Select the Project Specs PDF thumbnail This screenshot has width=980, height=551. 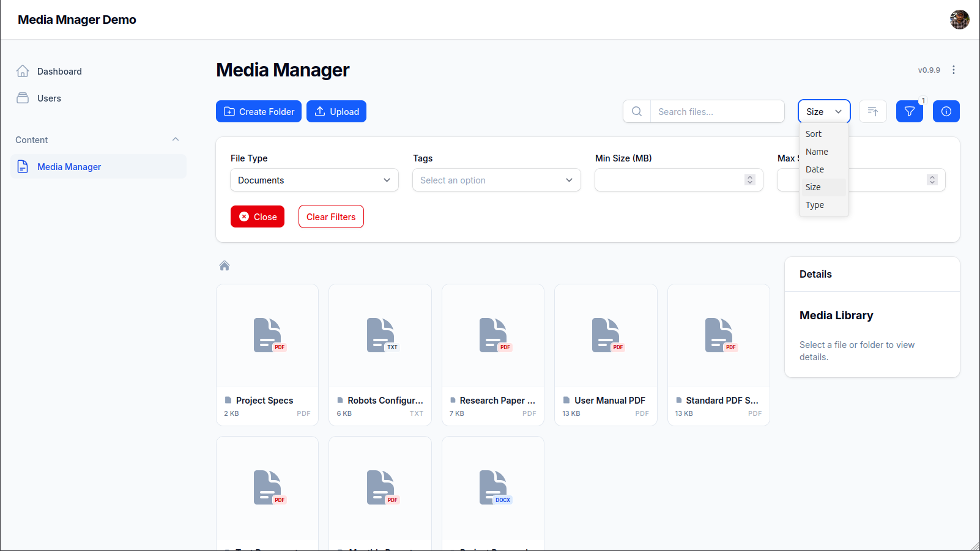[267, 335]
